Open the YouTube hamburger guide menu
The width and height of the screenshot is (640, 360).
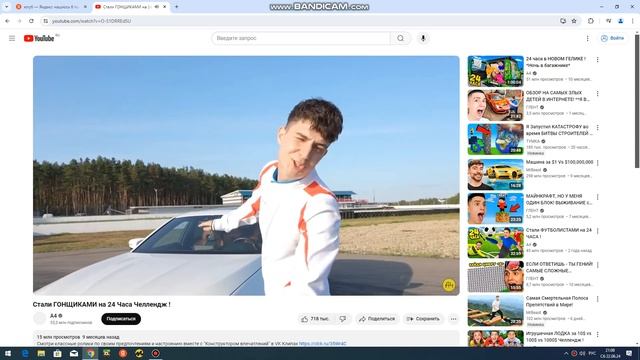(12, 38)
